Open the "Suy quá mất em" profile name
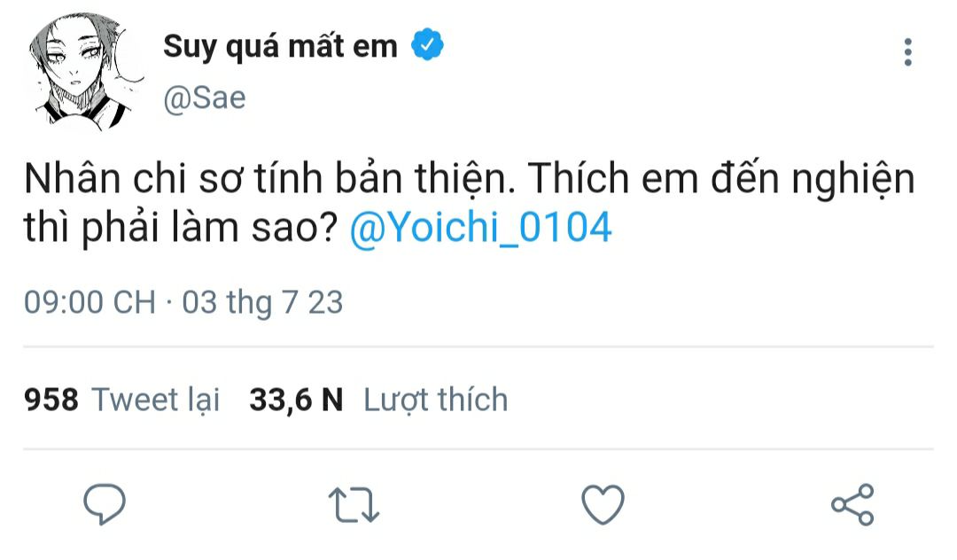Viewport: 957px width, 560px height. pos(280,46)
